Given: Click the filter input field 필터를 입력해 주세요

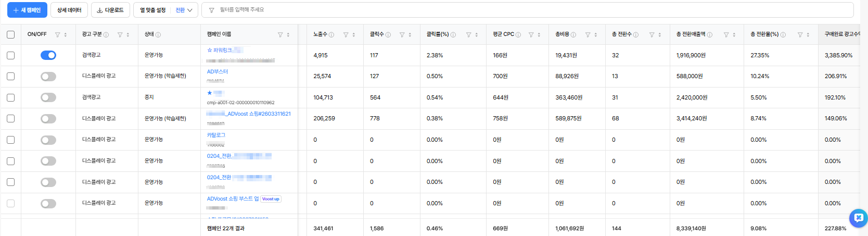Looking at the screenshot, I should 527,10.
